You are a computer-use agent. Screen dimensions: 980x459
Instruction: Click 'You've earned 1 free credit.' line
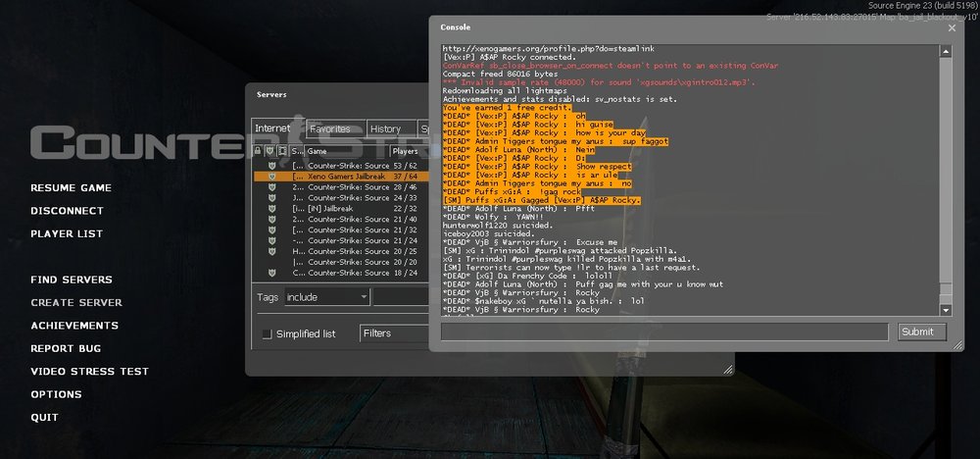(x=507, y=108)
